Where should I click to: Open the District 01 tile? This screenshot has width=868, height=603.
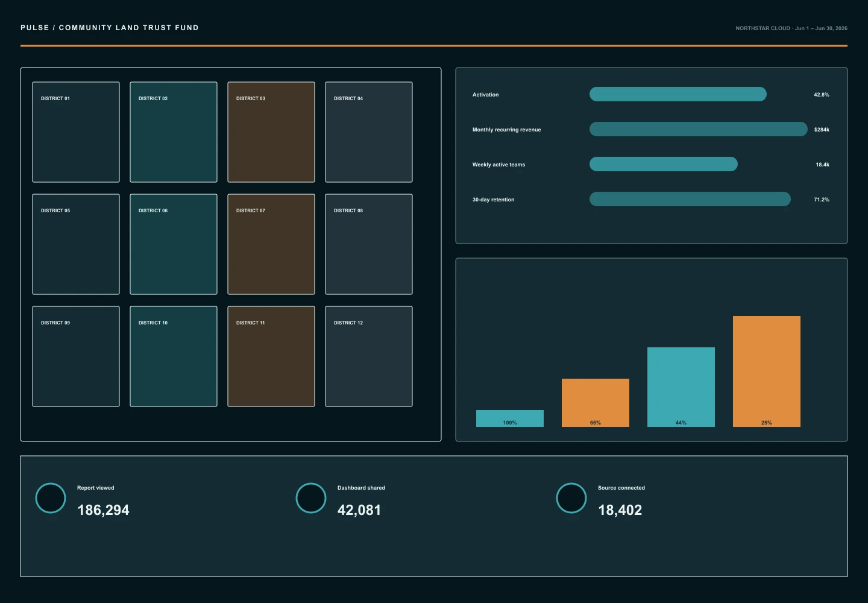[76, 132]
